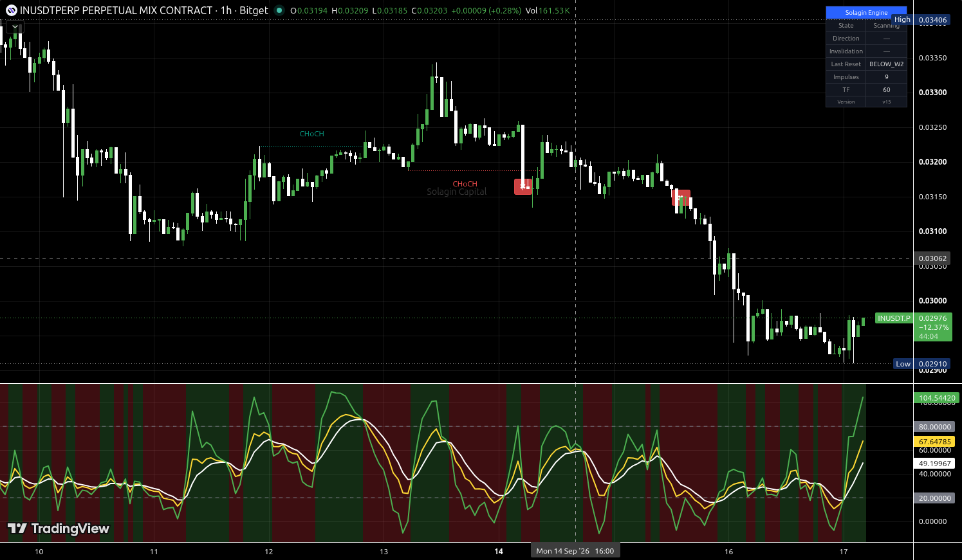Viewport: 962px width, 560px height.
Task: Click the INUSDT.P current price tag
Action: coord(894,318)
